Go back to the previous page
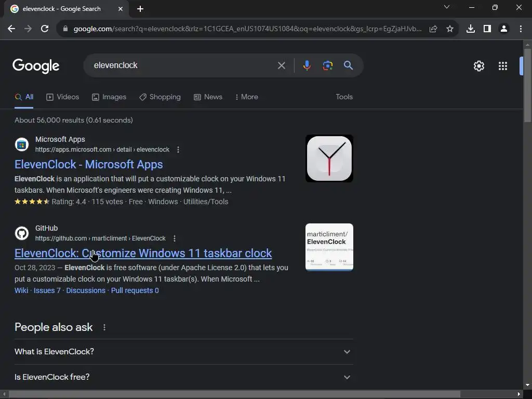The image size is (532, 399). 11,29
